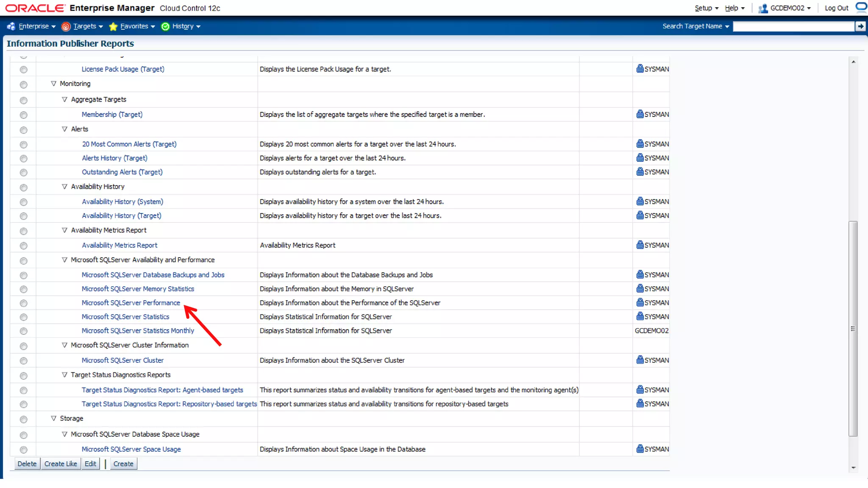The height and width of the screenshot is (488, 868).
Task: Select radio button for Outstanding Alerts (Target)
Action: click(x=24, y=172)
